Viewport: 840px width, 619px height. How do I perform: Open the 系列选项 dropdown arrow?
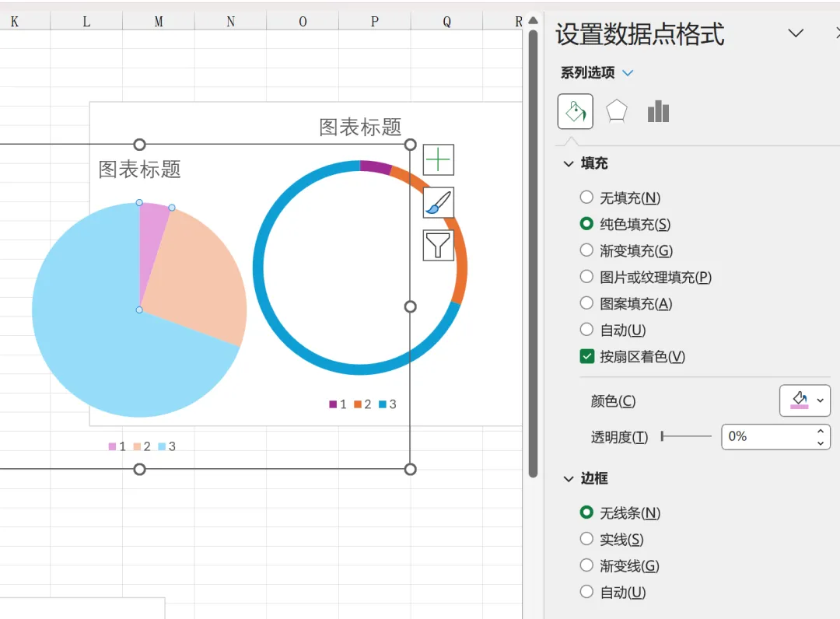628,73
